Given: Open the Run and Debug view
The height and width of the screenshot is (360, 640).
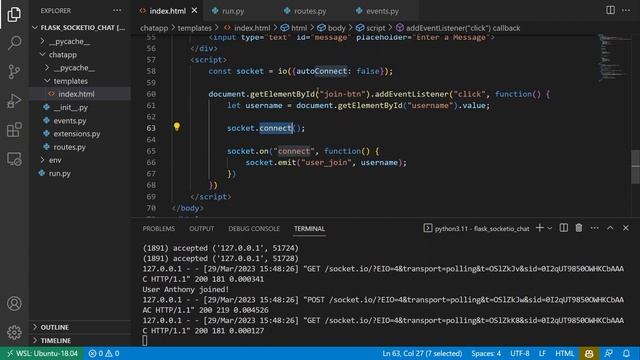Looking at the screenshot, I should tap(14, 101).
